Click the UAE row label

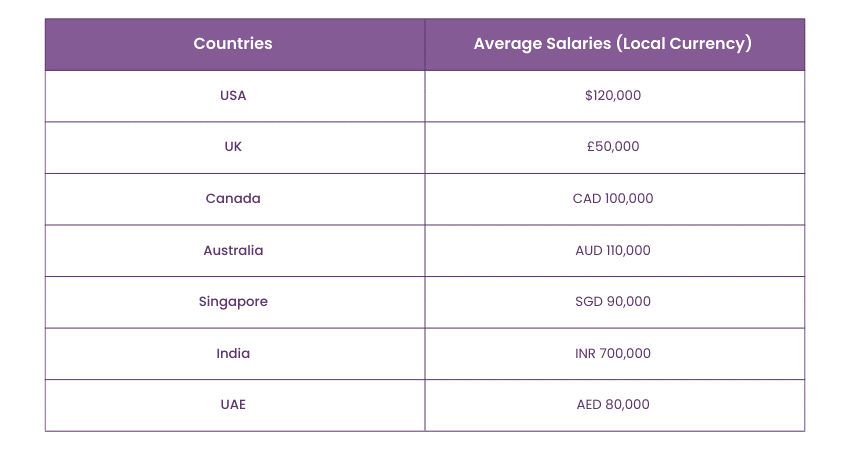click(x=233, y=404)
